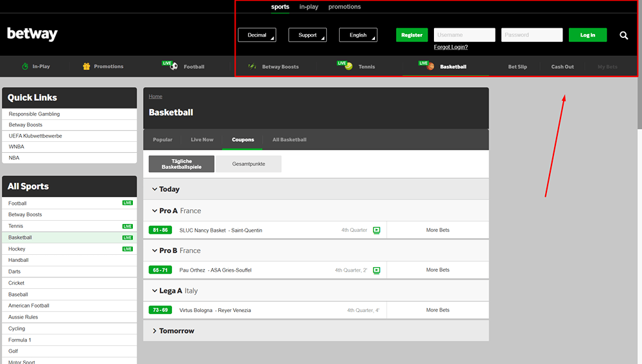Switch to the sports top tab
642x364 pixels.
(280, 6)
